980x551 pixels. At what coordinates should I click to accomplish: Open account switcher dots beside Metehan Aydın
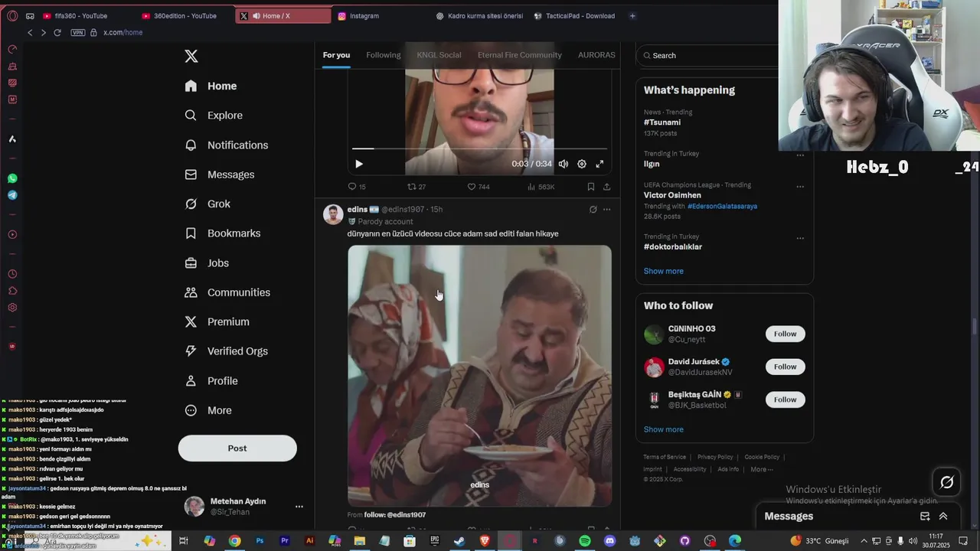pos(299,507)
